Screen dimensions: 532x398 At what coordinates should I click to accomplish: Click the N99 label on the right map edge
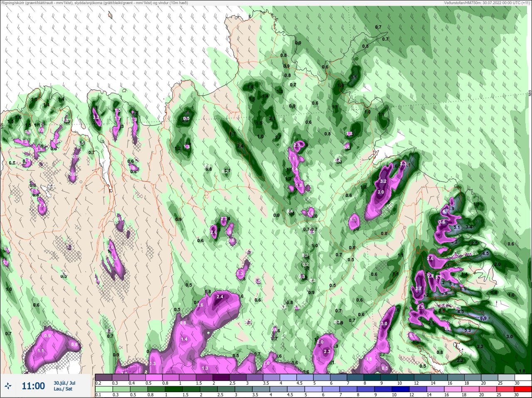pyautogui.click(x=530, y=94)
